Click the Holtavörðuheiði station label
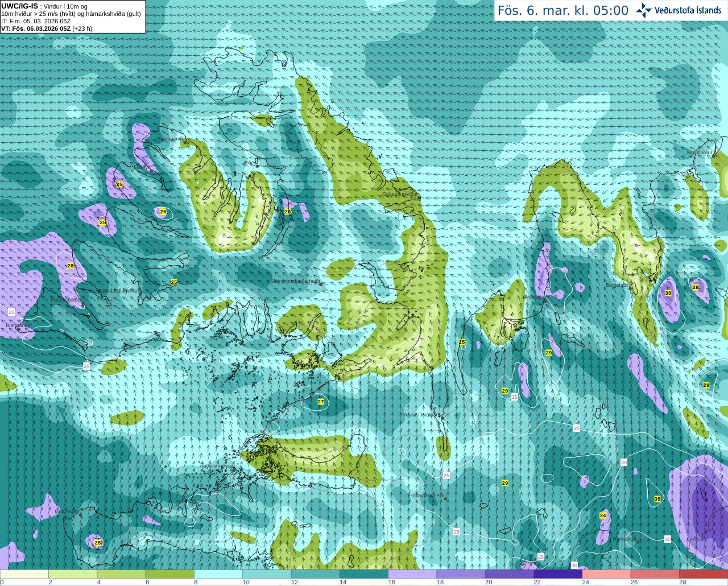This screenshot has width=728, height=586. tap(427, 496)
